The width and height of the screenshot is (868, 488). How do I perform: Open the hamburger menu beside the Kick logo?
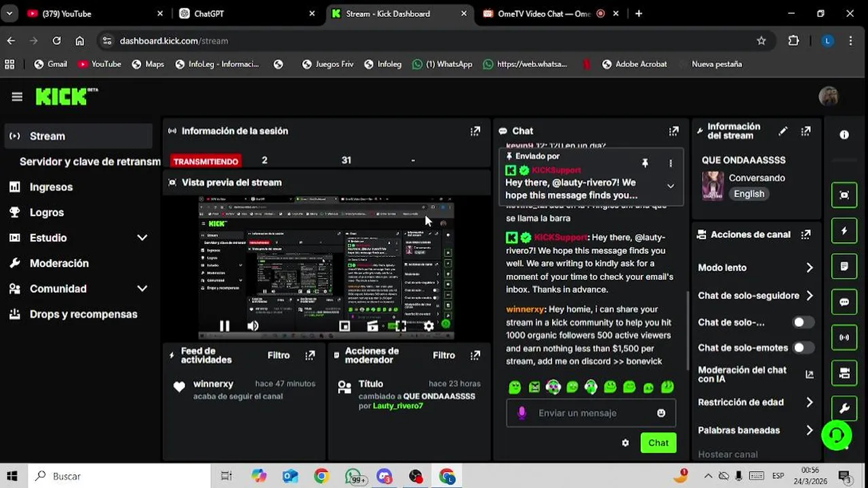(x=17, y=97)
